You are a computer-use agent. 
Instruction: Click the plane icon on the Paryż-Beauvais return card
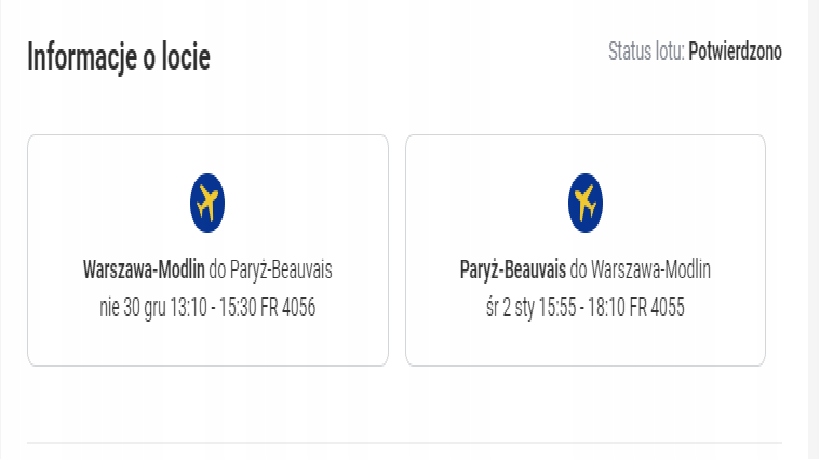click(585, 203)
